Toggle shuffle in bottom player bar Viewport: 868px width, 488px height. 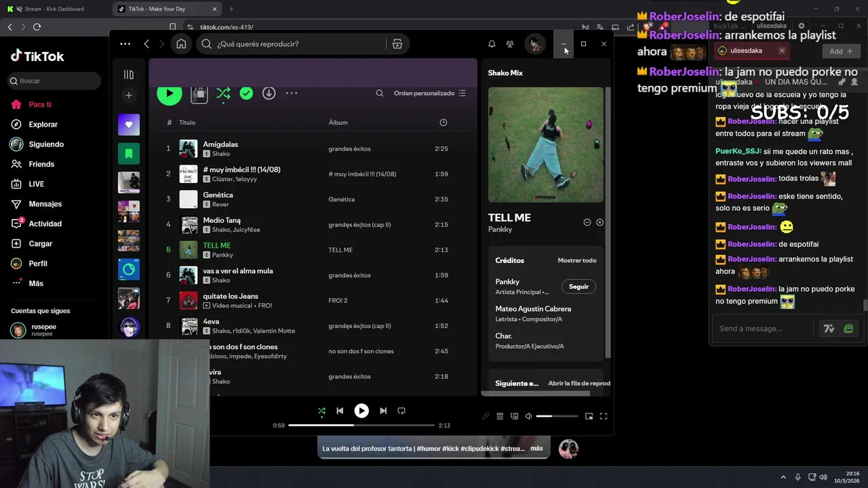pyautogui.click(x=321, y=411)
